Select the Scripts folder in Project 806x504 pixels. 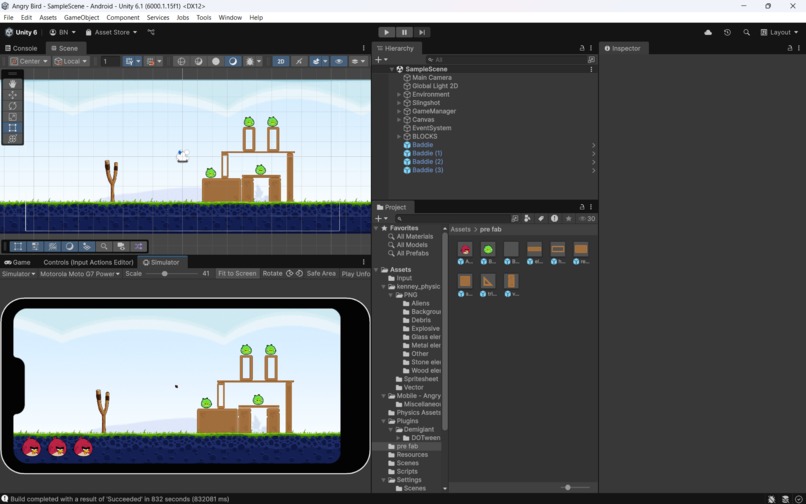click(407, 471)
